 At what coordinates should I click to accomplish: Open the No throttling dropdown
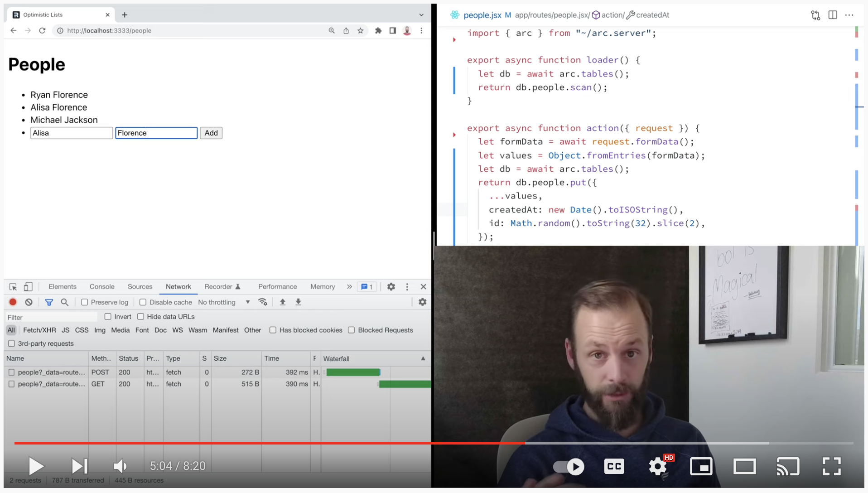(x=224, y=302)
